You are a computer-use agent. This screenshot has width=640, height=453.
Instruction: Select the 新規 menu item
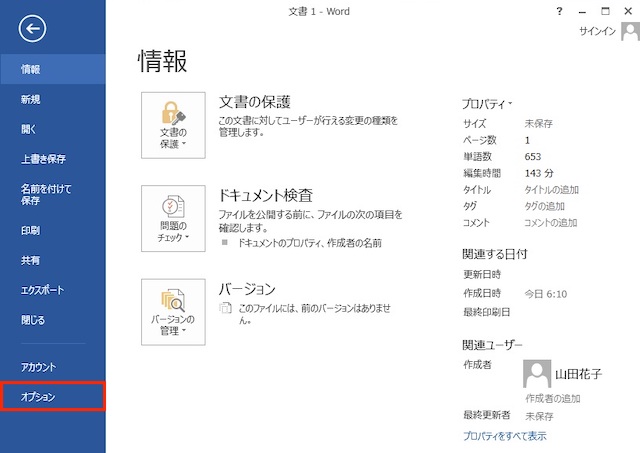click(x=53, y=99)
